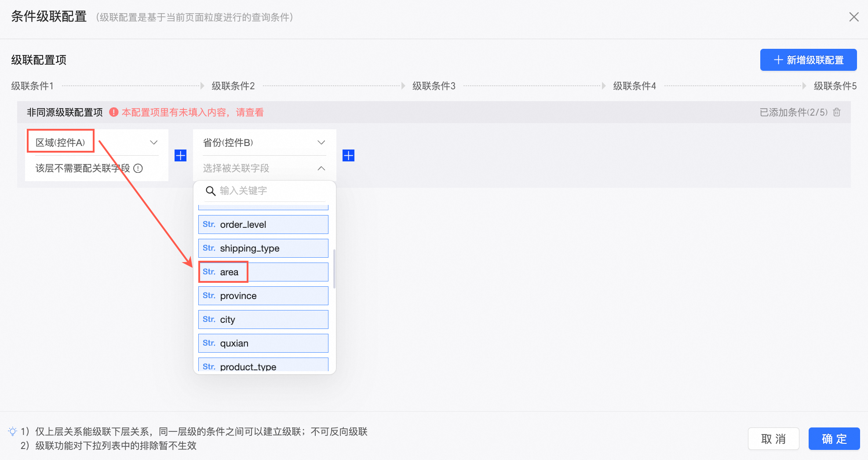Pick the quxian field
Image resolution: width=868 pixels, height=460 pixels.
point(263,343)
